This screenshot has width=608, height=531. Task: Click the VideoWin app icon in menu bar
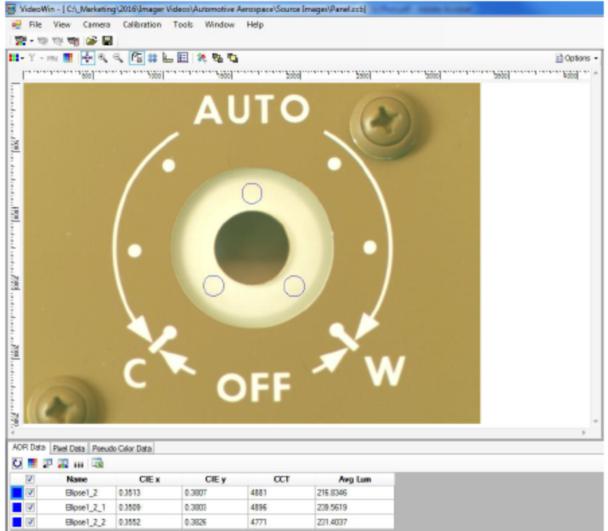click(16, 24)
